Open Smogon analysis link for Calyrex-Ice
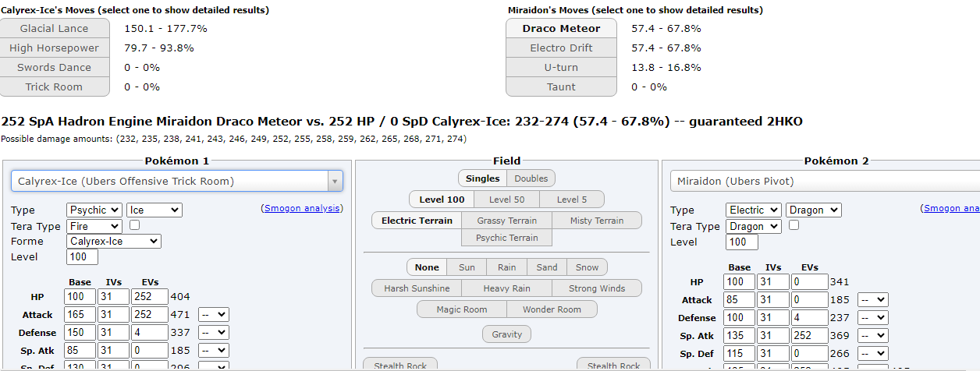This screenshot has width=980, height=371. pos(301,209)
